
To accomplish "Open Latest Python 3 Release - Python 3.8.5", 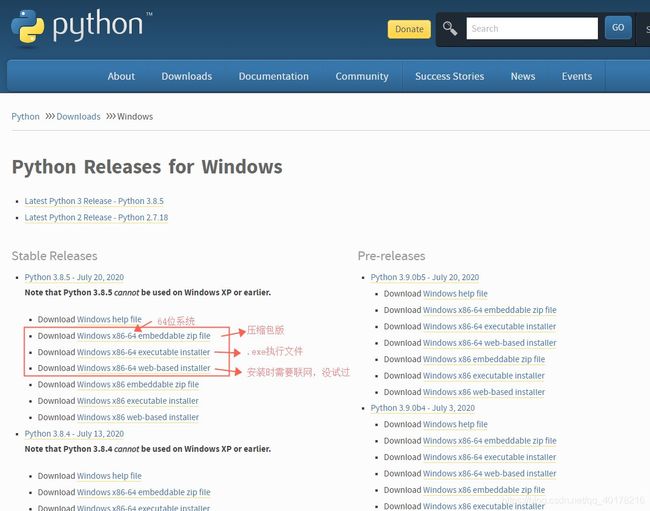I will point(94,201).
